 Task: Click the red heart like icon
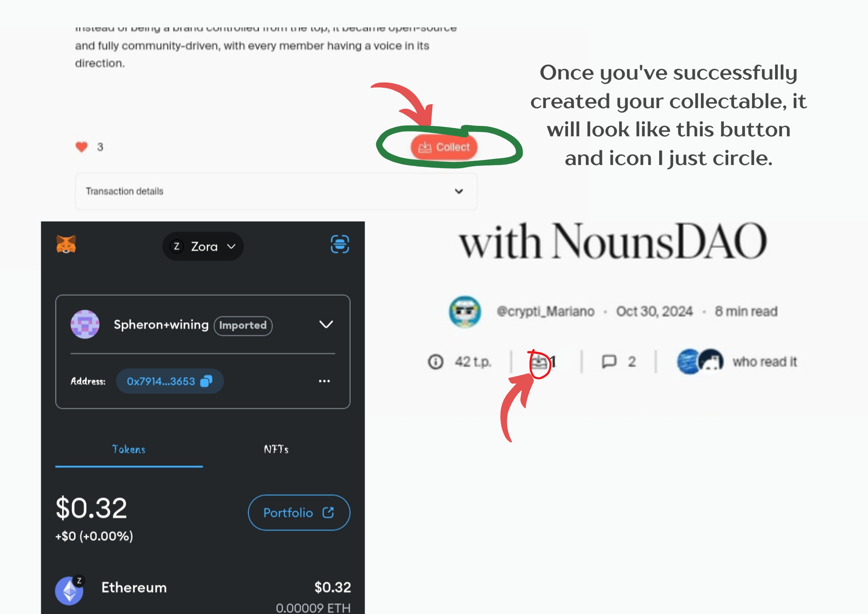(x=82, y=147)
